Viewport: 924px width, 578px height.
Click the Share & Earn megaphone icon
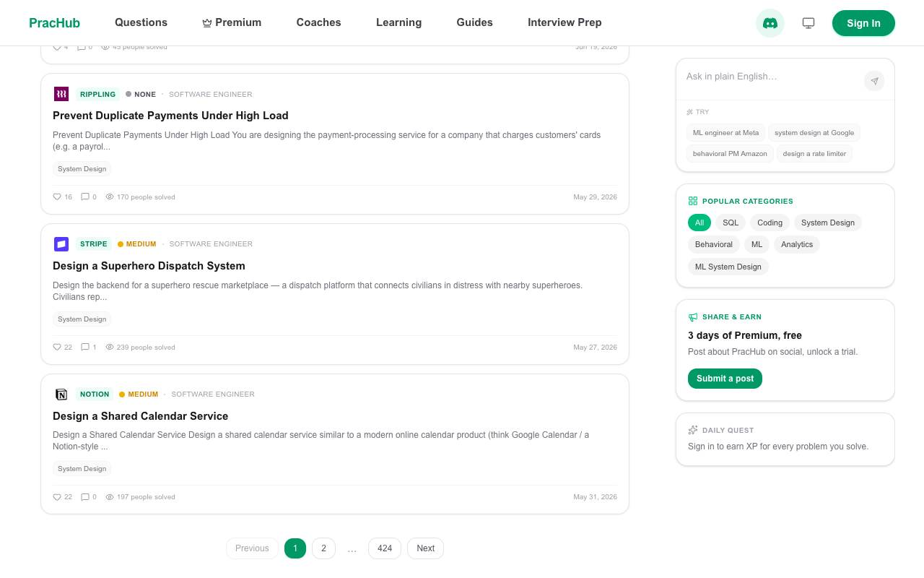click(693, 317)
